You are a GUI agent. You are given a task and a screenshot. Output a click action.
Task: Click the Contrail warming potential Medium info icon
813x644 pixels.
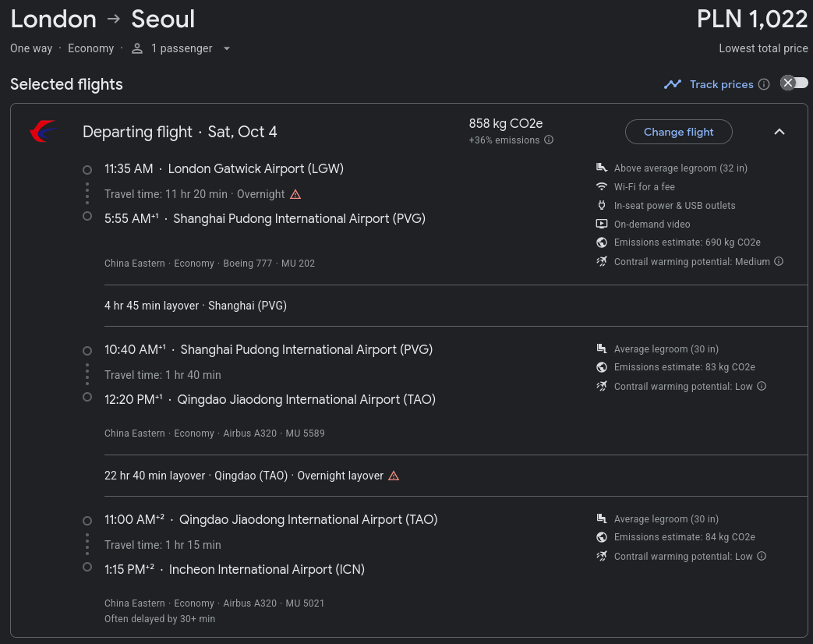(778, 261)
